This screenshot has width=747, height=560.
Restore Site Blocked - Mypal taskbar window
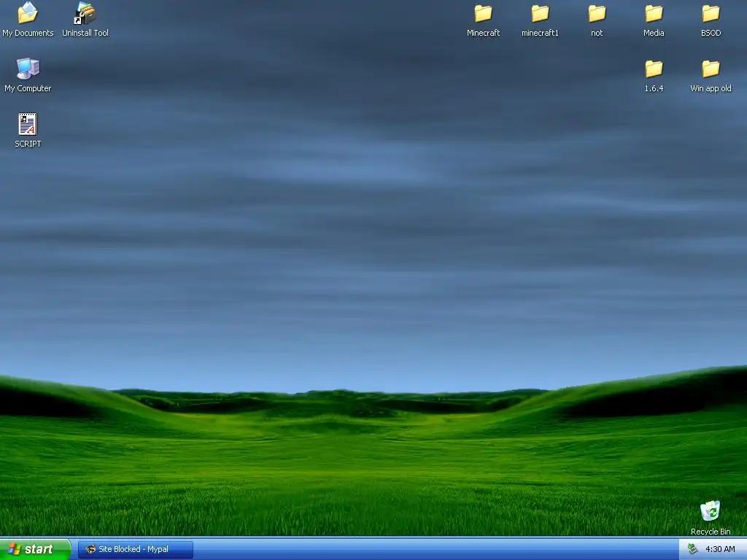[x=135, y=549]
